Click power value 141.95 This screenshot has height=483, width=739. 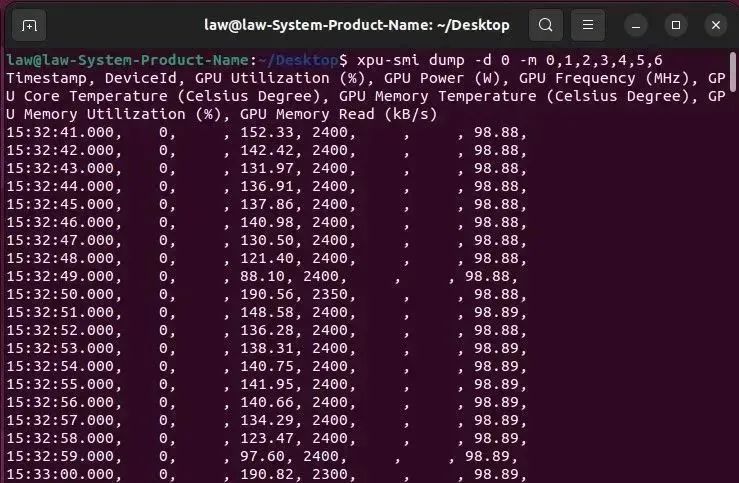(x=267, y=384)
